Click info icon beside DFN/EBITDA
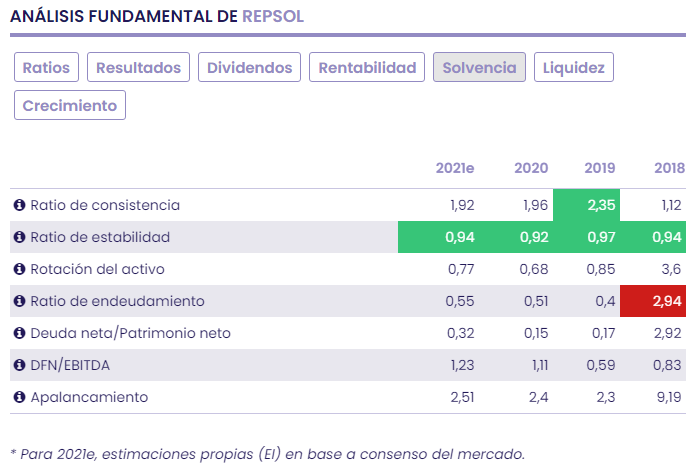Viewport: 693px width, 463px height. pos(19,365)
